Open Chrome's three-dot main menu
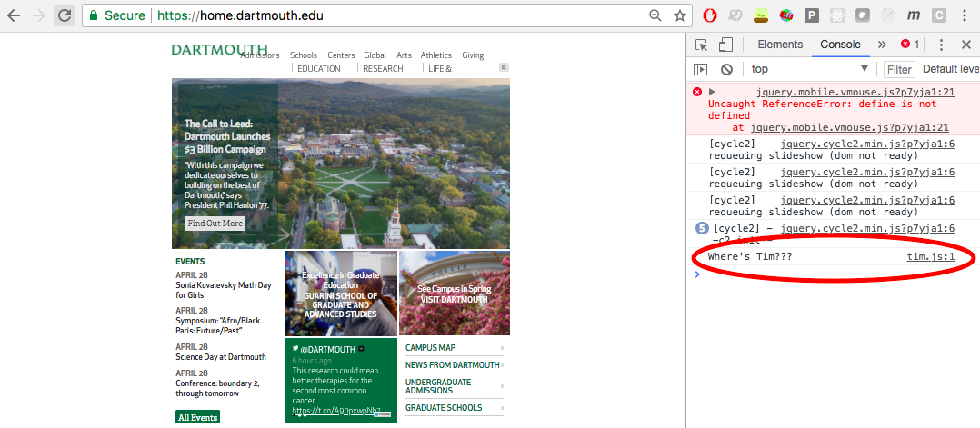Image resolution: width=980 pixels, height=428 pixels. coord(965,15)
